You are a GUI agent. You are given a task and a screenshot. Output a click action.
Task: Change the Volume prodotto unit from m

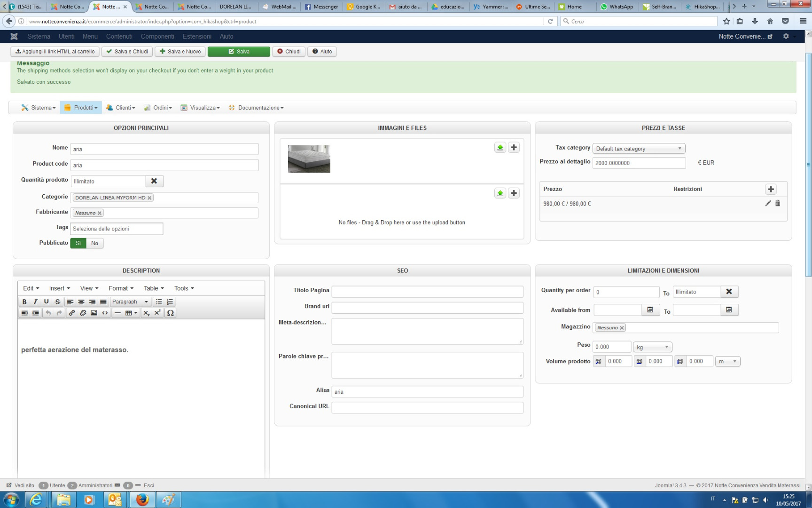(x=727, y=361)
